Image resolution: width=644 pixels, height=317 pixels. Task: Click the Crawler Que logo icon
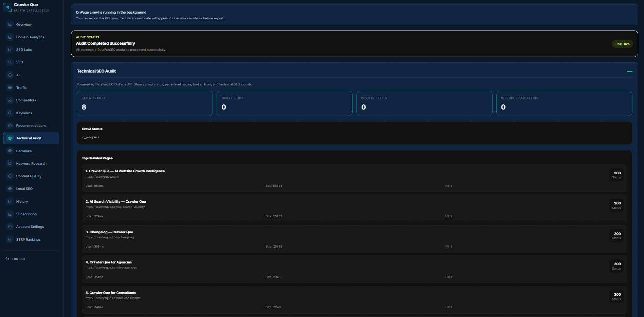(7, 7)
